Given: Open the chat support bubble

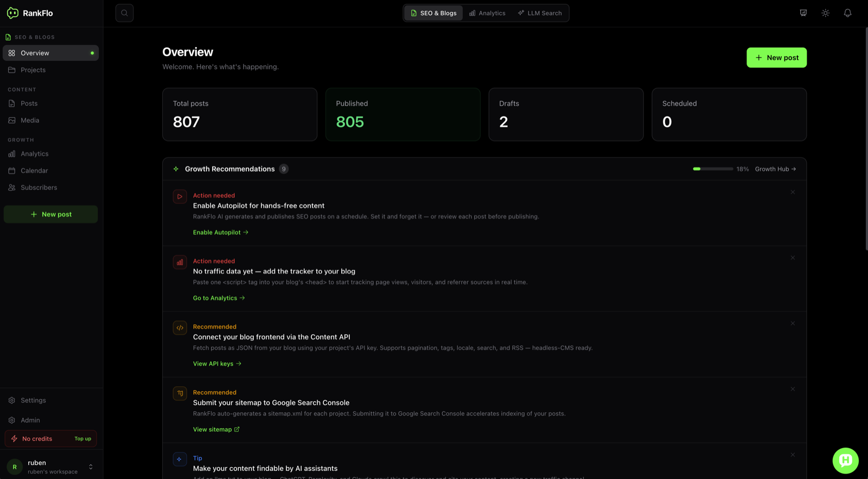Looking at the screenshot, I should [845, 461].
